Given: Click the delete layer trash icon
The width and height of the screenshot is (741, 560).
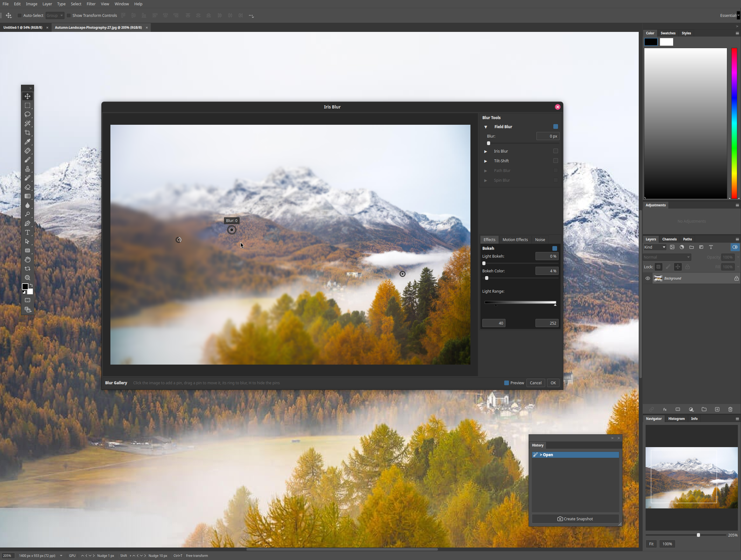Looking at the screenshot, I should [730, 409].
